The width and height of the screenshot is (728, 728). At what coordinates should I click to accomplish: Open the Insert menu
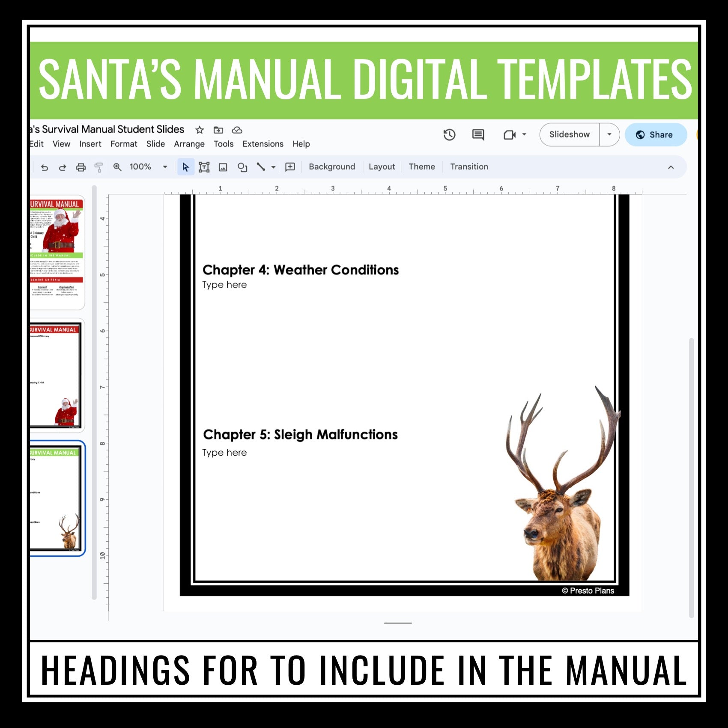click(90, 144)
